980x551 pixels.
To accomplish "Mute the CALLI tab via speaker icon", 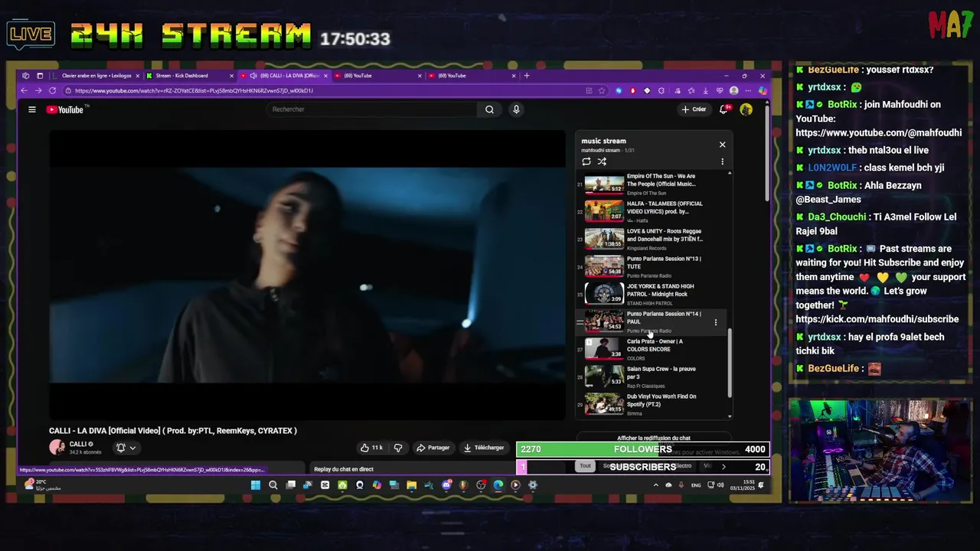I will point(253,76).
